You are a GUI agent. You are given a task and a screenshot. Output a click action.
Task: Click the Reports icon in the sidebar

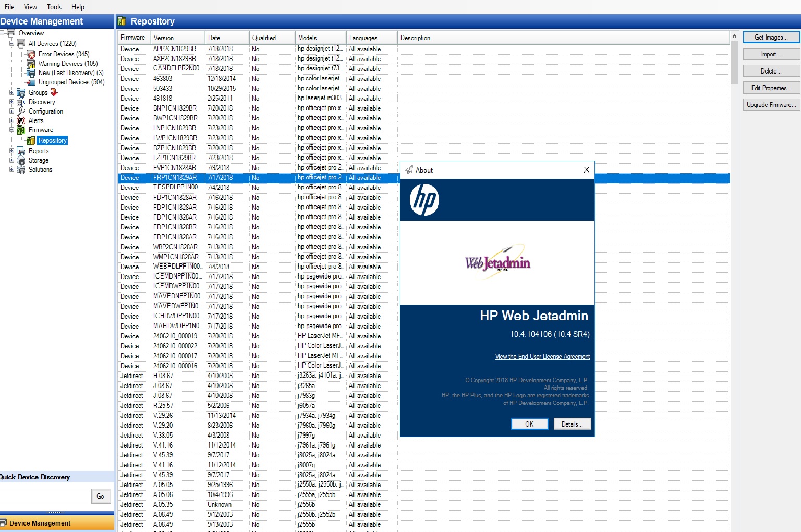(21, 151)
